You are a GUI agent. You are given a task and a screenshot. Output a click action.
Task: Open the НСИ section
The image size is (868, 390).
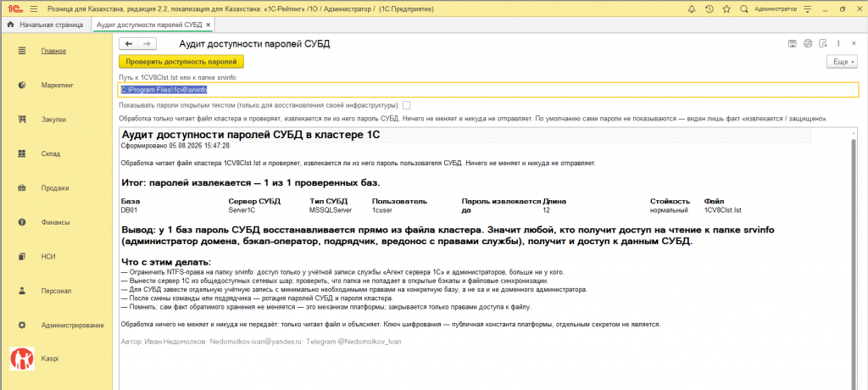48,257
